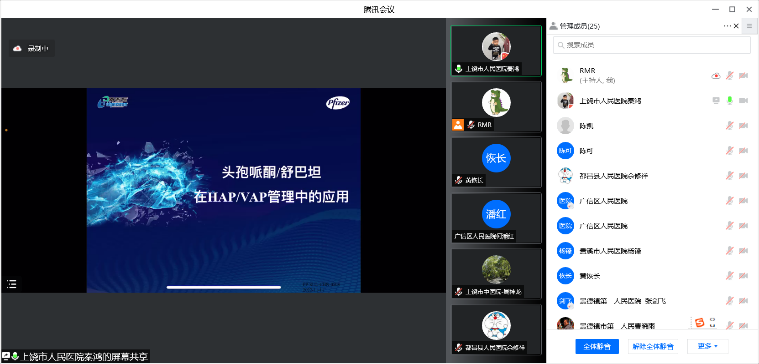Click muted mic icon on Doraemon video tile
This screenshot has width=759, height=364.
tap(458, 348)
